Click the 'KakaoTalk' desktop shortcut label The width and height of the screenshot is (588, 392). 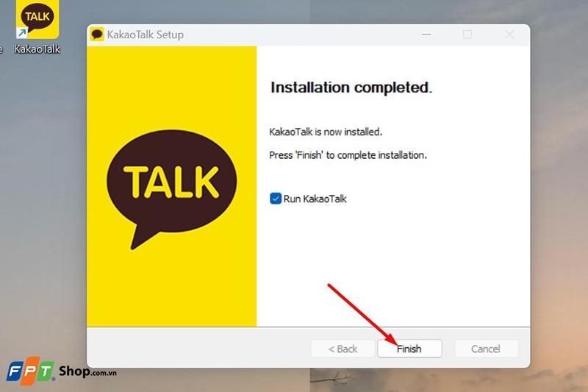pyautogui.click(x=37, y=49)
